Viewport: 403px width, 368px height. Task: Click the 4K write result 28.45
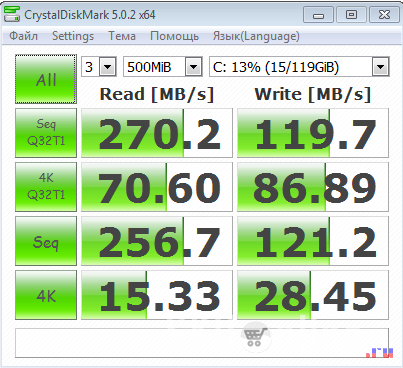coord(313,295)
